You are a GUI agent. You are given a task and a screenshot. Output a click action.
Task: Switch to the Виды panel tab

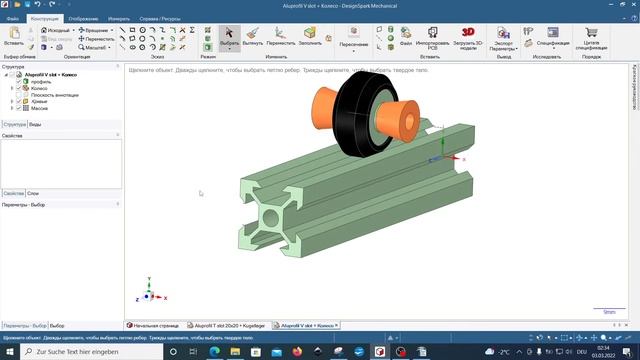point(35,124)
